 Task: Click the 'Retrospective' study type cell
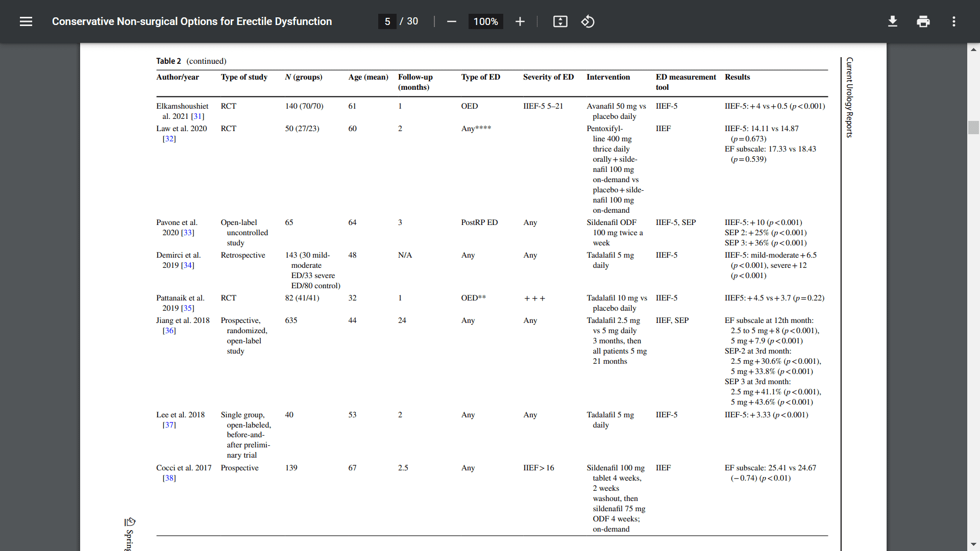pos(243,255)
